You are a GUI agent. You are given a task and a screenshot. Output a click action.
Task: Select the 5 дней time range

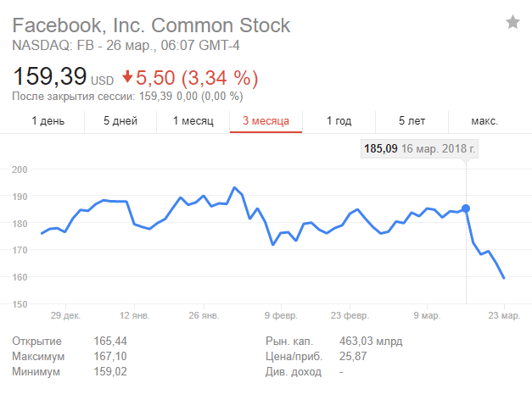[x=120, y=121]
